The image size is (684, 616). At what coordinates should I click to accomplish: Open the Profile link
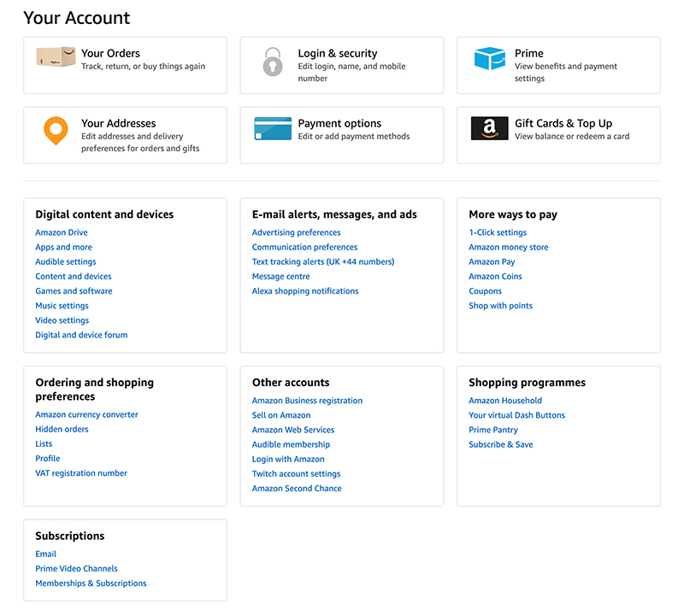(48, 458)
